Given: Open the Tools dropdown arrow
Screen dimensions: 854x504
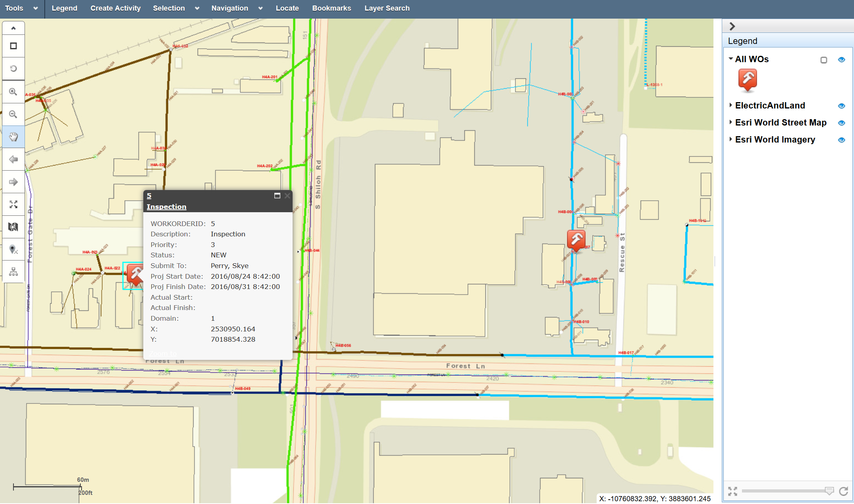Looking at the screenshot, I should click(x=36, y=8).
